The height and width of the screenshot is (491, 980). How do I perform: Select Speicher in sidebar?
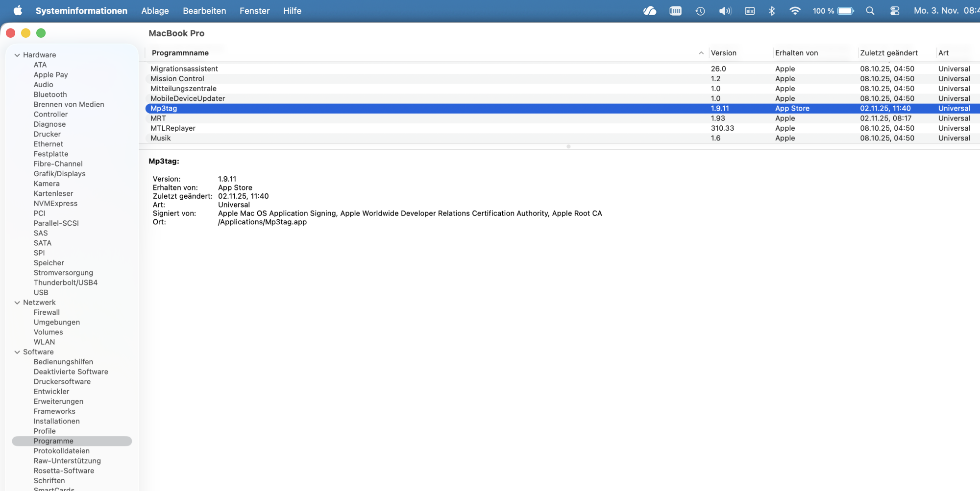point(49,263)
